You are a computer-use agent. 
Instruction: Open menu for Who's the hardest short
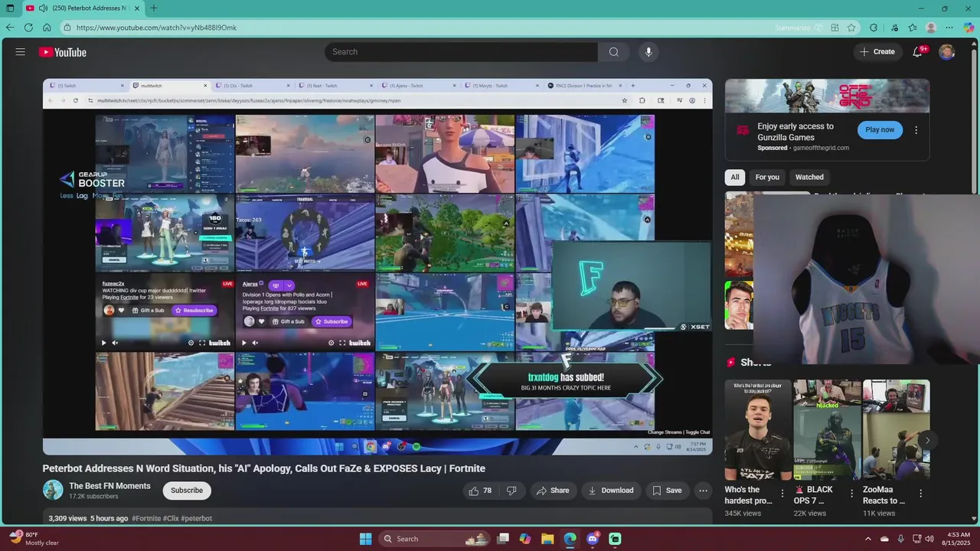click(x=782, y=494)
